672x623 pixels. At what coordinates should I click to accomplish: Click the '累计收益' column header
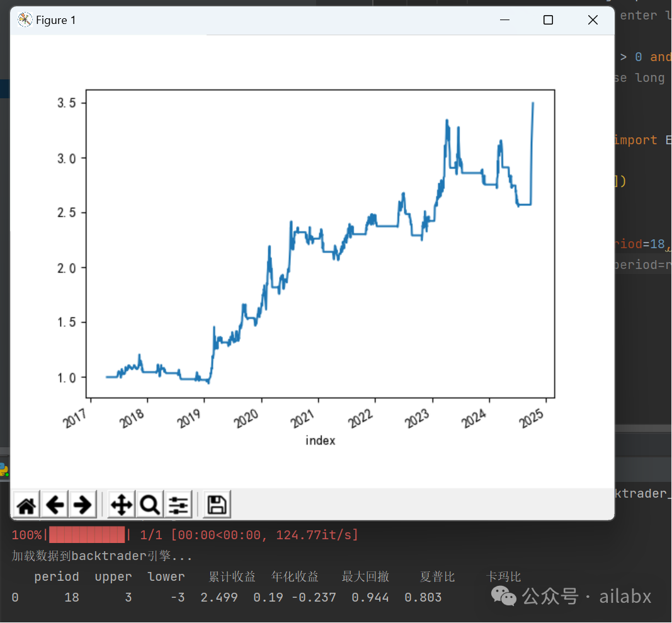[232, 576]
